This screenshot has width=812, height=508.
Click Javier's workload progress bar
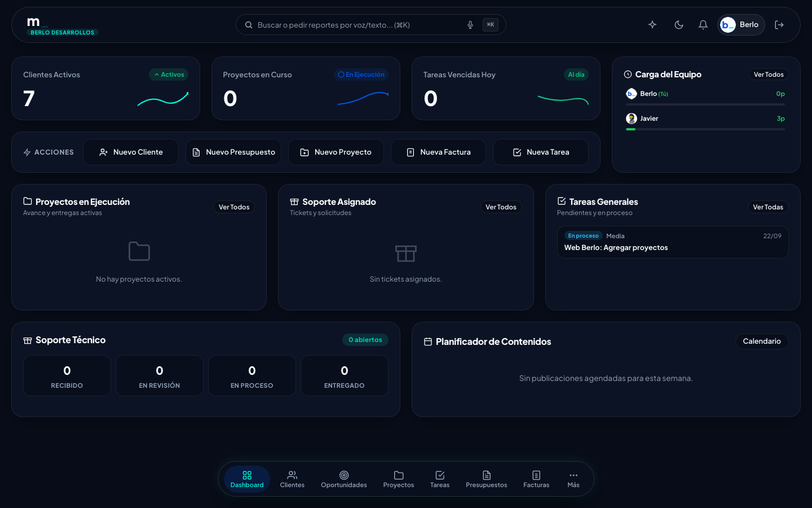tap(705, 129)
